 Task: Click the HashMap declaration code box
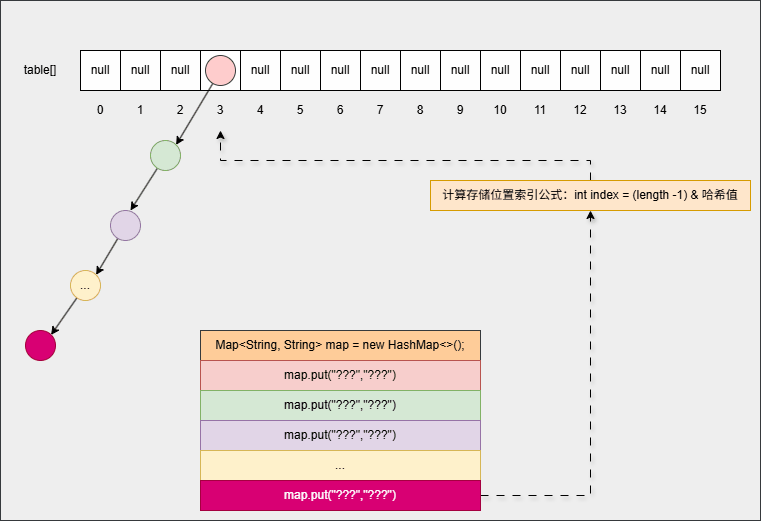click(x=340, y=345)
